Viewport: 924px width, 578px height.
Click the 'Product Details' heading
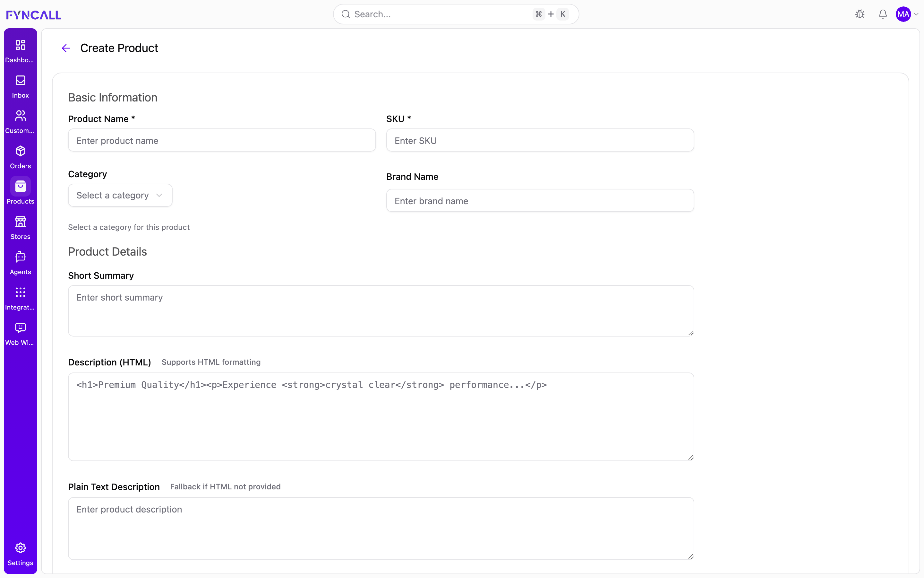point(107,251)
